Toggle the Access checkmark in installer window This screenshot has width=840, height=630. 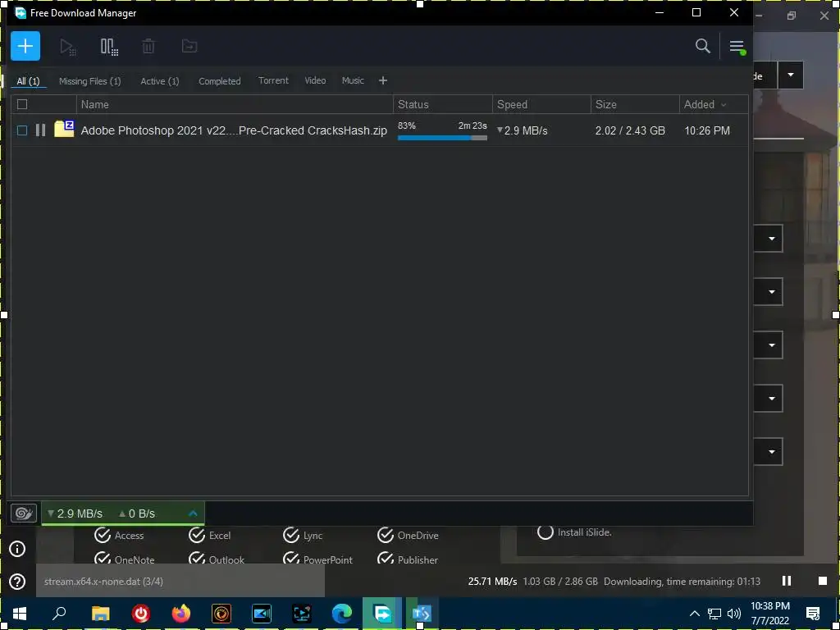tap(103, 535)
